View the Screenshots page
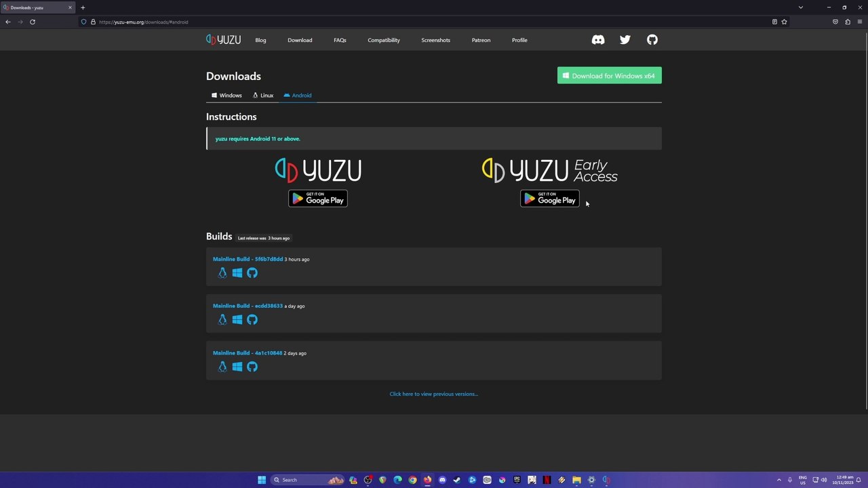The image size is (868, 488). pyautogui.click(x=435, y=40)
